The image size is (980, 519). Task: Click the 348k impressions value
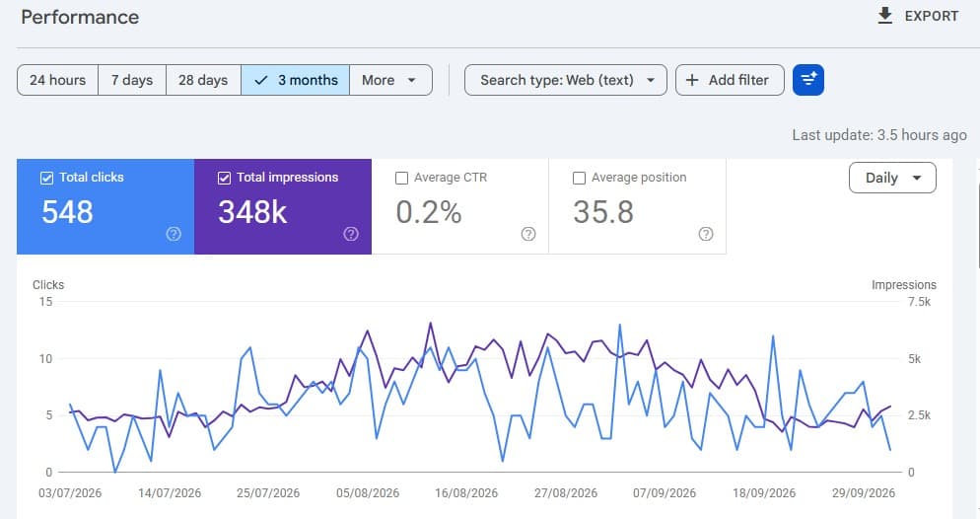tap(252, 212)
